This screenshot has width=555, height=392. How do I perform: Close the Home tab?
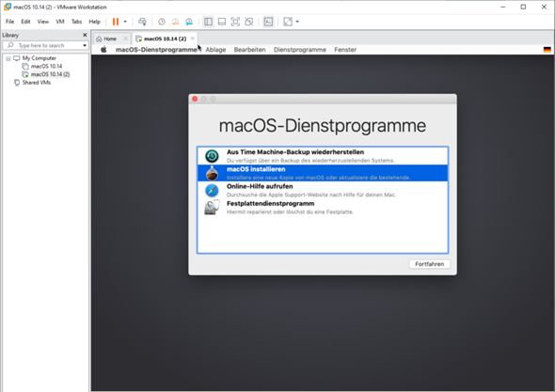pyautogui.click(x=125, y=39)
